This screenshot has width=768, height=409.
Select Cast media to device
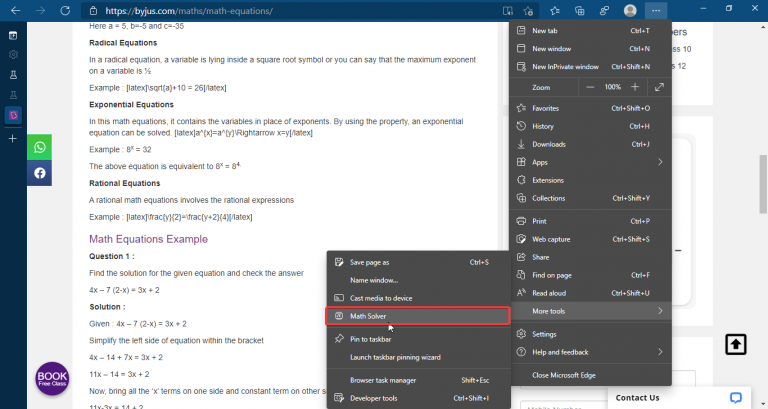(418, 298)
